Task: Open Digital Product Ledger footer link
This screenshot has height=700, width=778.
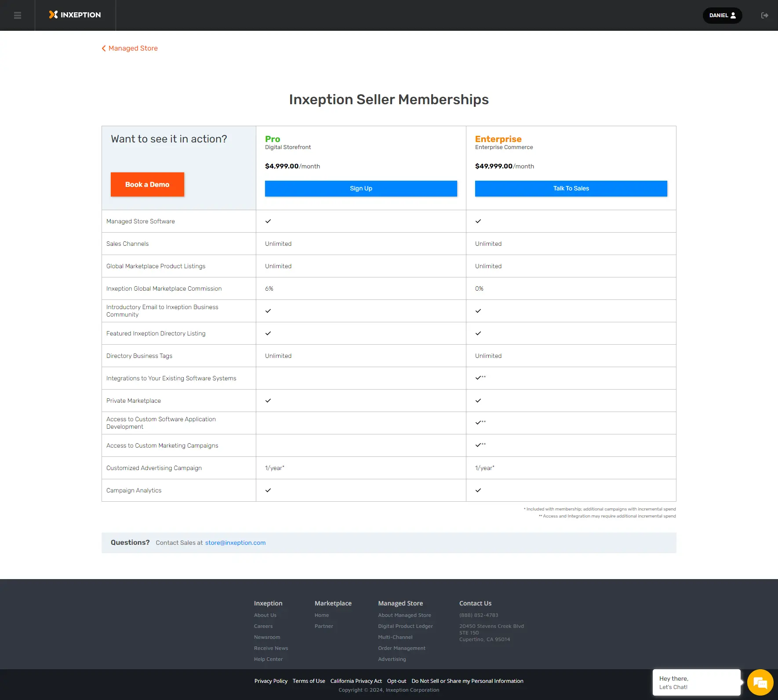Action: coord(405,627)
